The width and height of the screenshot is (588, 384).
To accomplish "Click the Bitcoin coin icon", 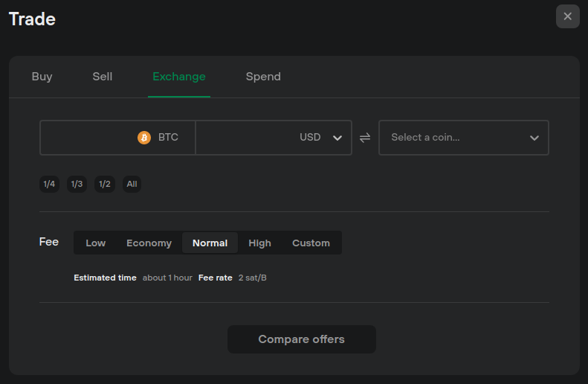I will click(x=144, y=138).
